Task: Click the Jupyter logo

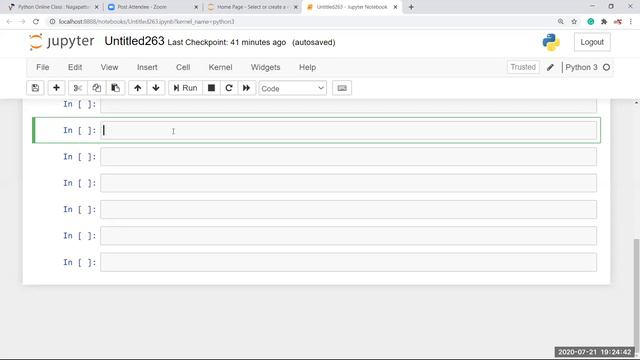Action: 62,42
